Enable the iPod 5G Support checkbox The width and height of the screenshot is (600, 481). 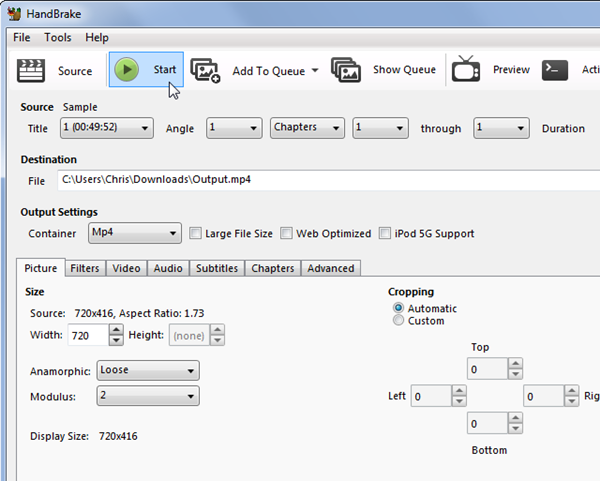pos(385,233)
